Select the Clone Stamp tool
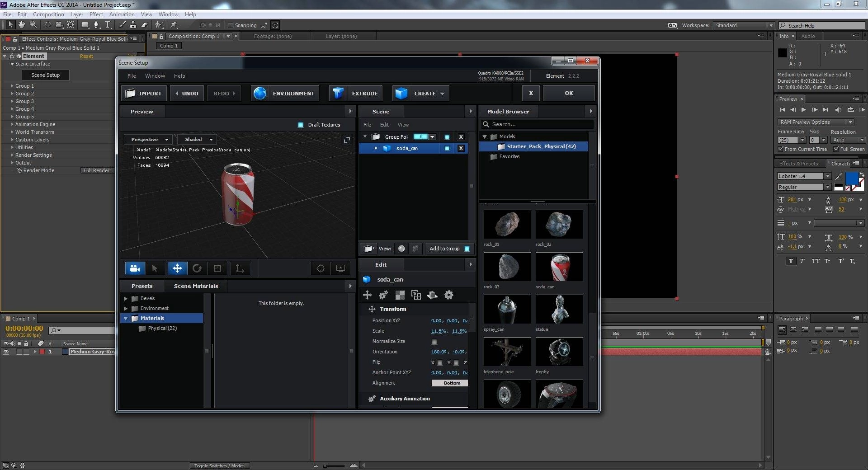This screenshot has height=470, width=868. pyautogui.click(x=133, y=25)
